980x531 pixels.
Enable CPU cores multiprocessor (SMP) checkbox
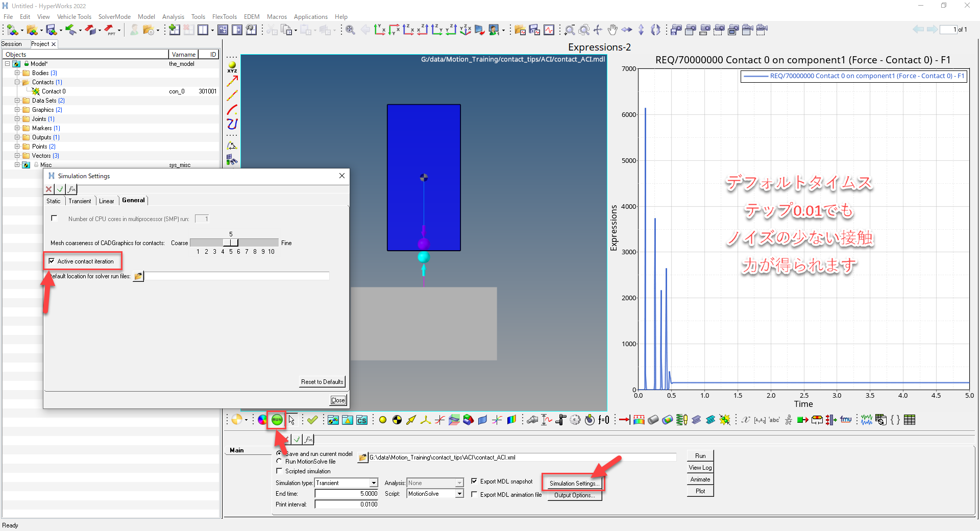(x=54, y=219)
